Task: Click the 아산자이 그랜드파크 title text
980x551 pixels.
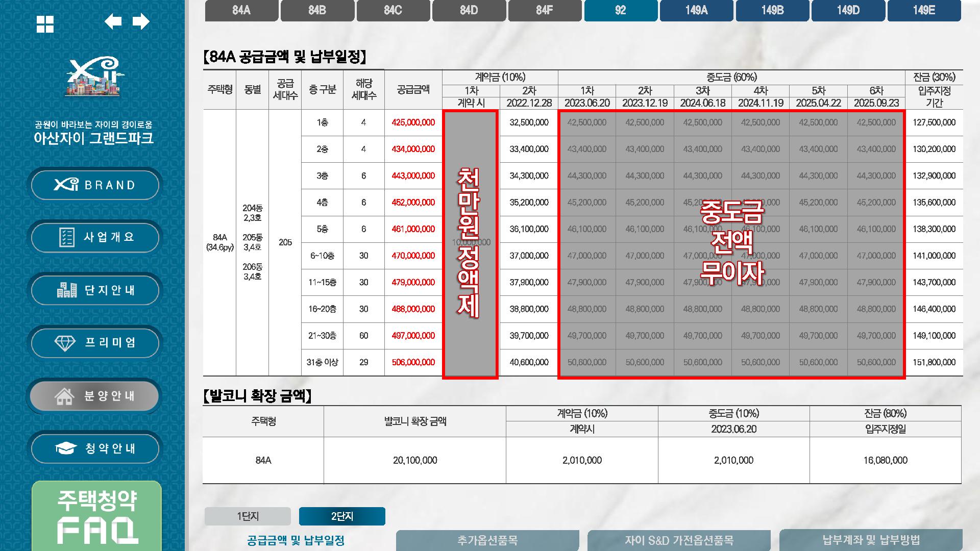Action: (93, 138)
